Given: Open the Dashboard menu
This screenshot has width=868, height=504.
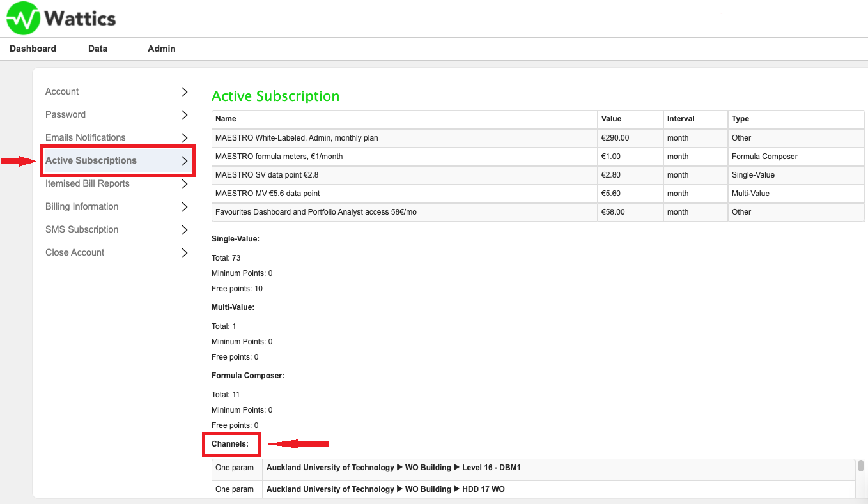Looking at the screenshot, I should (33, 49).
